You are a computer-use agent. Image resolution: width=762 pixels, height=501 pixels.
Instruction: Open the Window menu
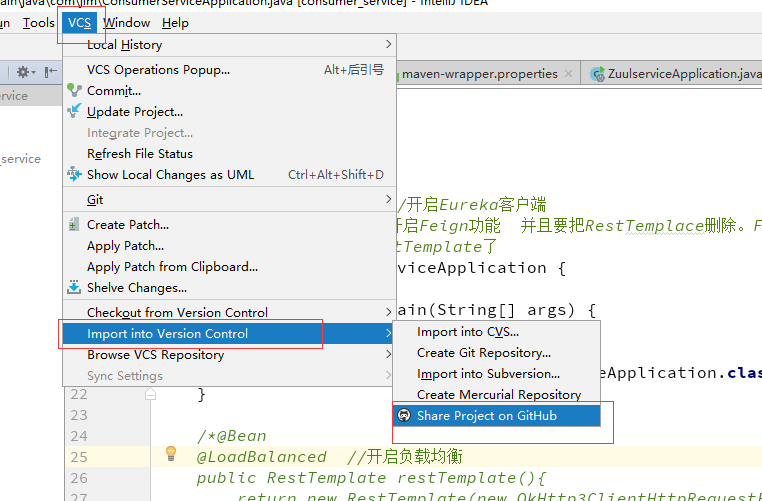coord(126,23)
